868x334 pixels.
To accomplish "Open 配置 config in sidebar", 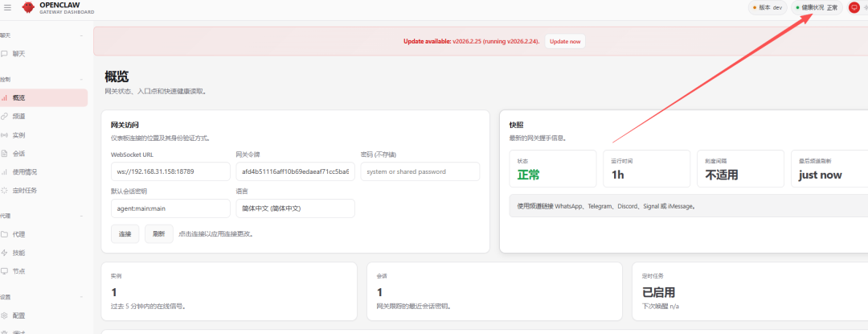I will [18, 315].
